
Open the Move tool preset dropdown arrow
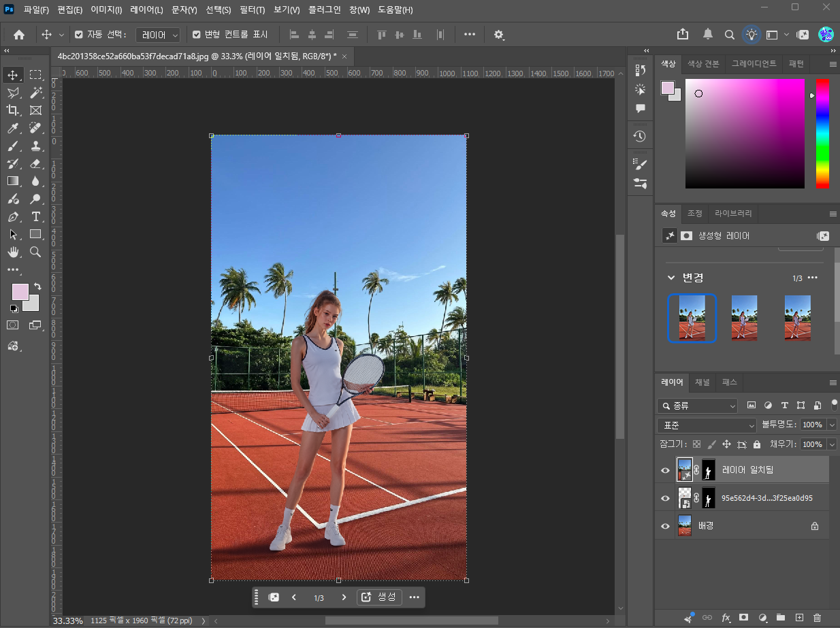point(61,35)
